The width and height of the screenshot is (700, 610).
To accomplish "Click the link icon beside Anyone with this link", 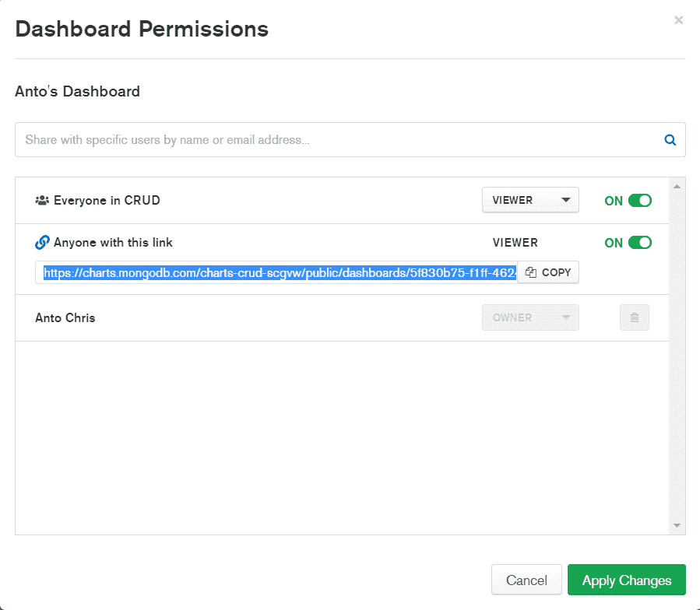I will [42, 242].
